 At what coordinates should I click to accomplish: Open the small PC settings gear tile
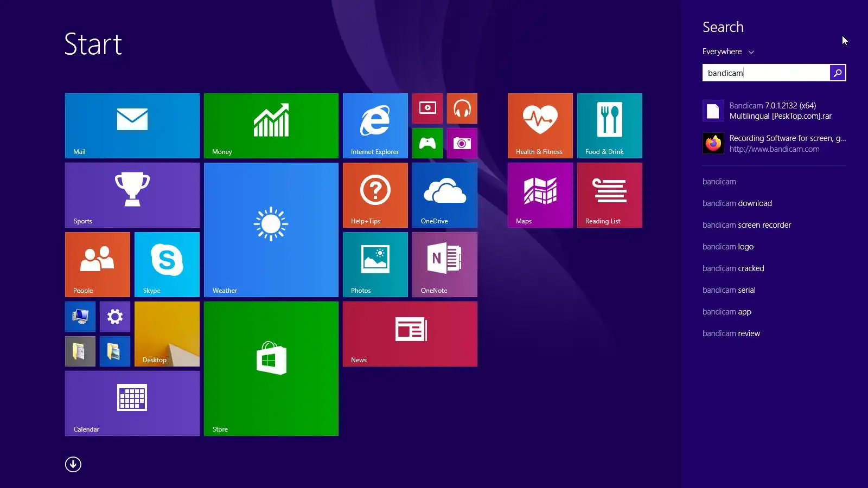tap(115, 317)
